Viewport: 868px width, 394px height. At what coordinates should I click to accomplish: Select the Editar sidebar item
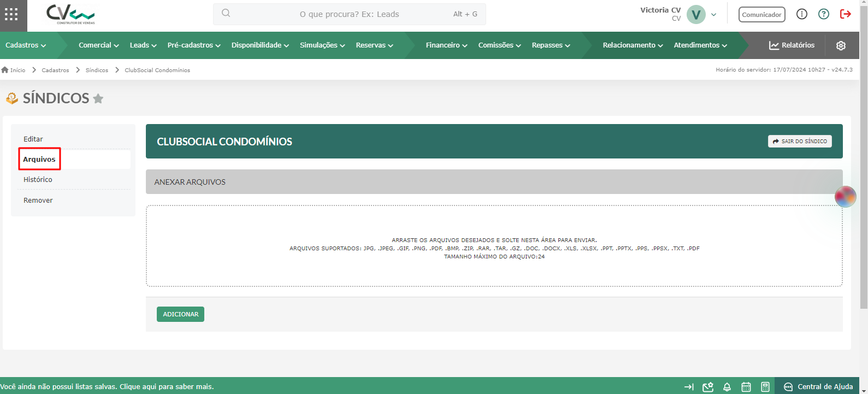pyautogui.click(x=74, y=139)
